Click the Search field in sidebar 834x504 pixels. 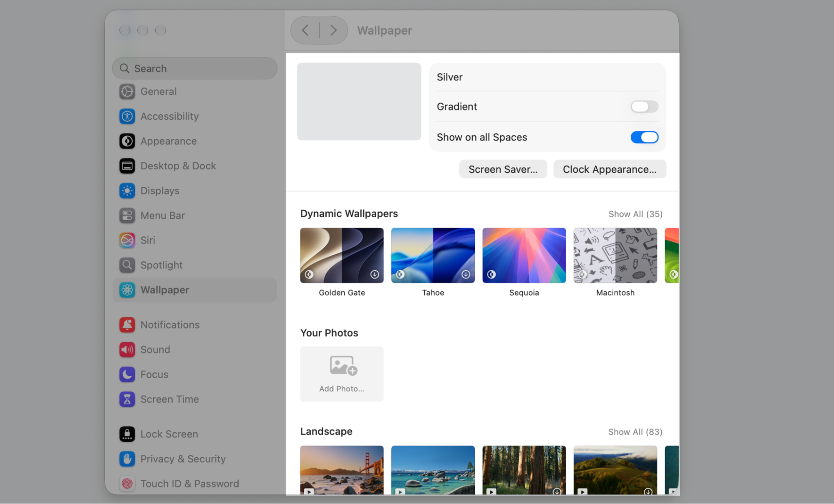click(x=194, y=68)
